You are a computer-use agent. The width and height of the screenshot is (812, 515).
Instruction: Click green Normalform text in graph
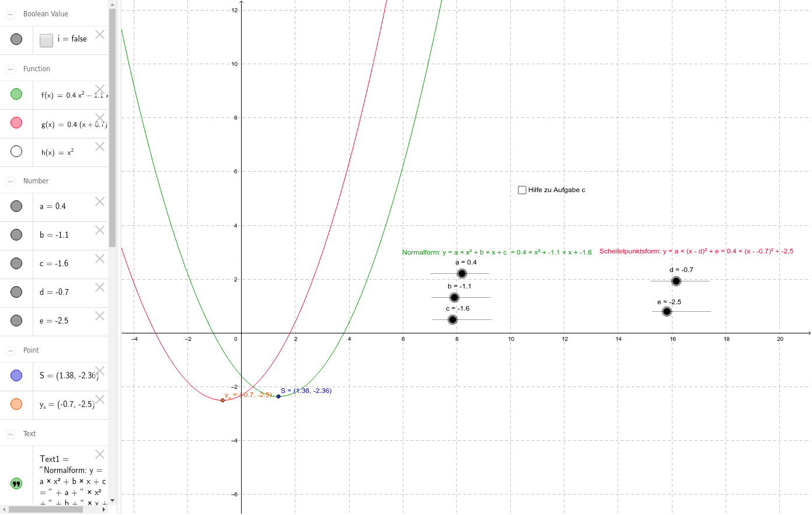(497, 252)
